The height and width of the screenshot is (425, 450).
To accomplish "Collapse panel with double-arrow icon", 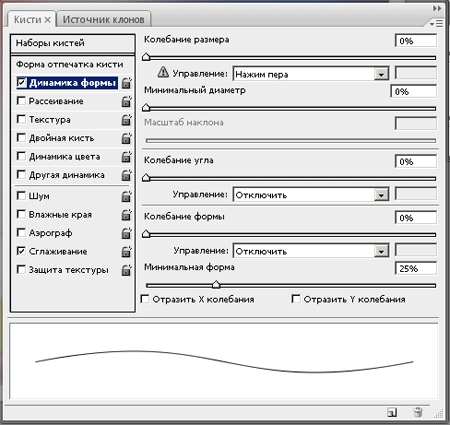I will tap(437, 8).
